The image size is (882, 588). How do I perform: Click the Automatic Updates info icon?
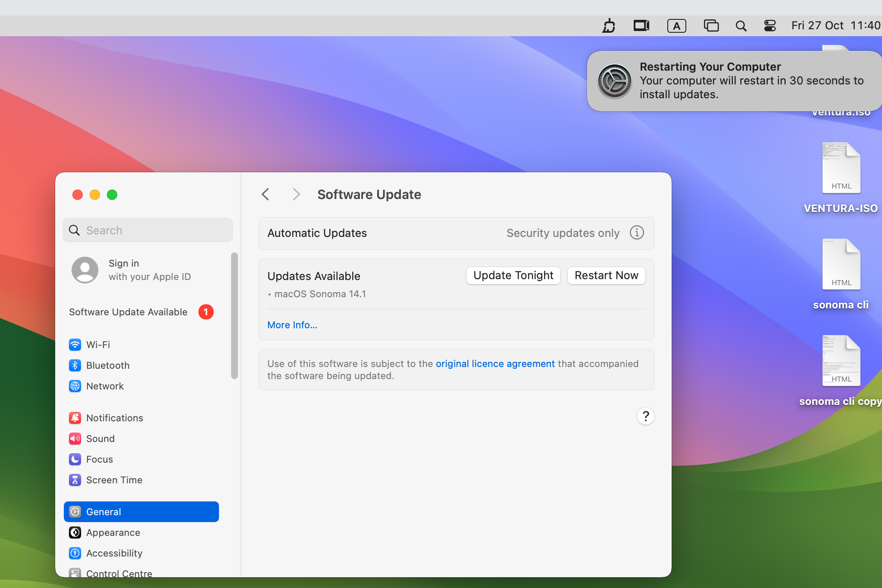(637, 233)
